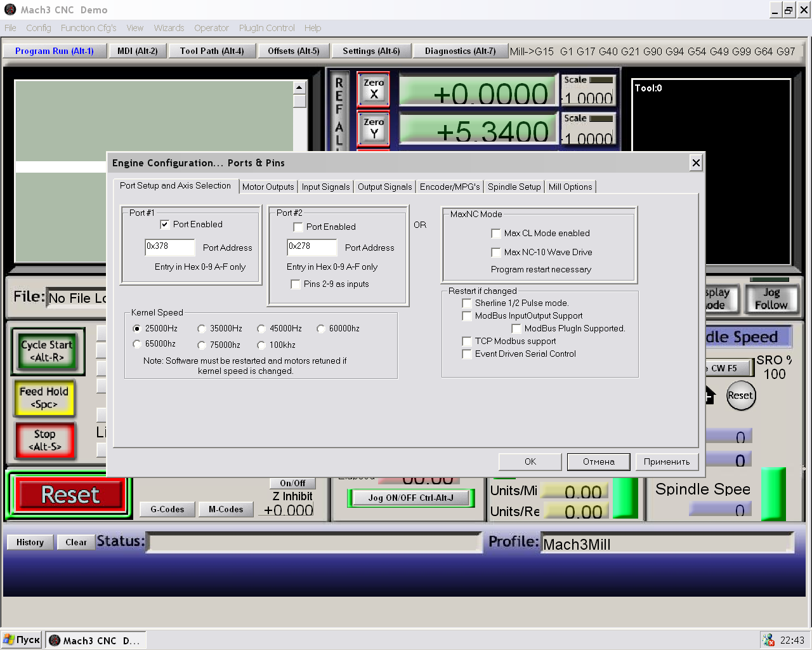Image resolution: width=812 pixels, height=650 pixels.
Task: Open the Пуск Start menu
Action: tap(22, 640)
